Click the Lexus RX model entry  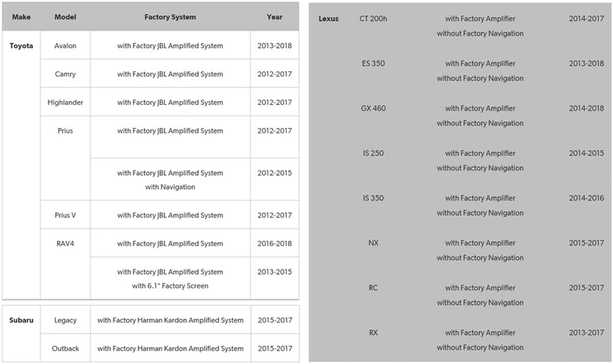tap(373, 333)
